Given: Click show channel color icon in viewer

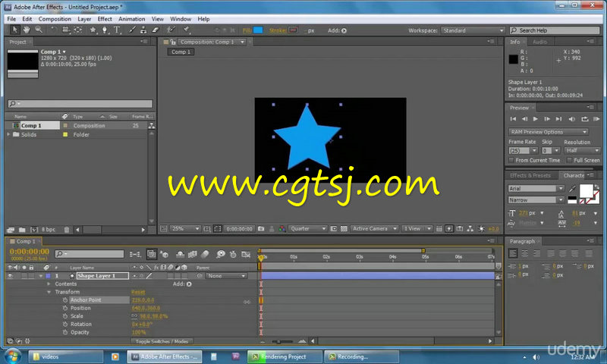Looking at the screenshot, I should [x=281, y=228].
